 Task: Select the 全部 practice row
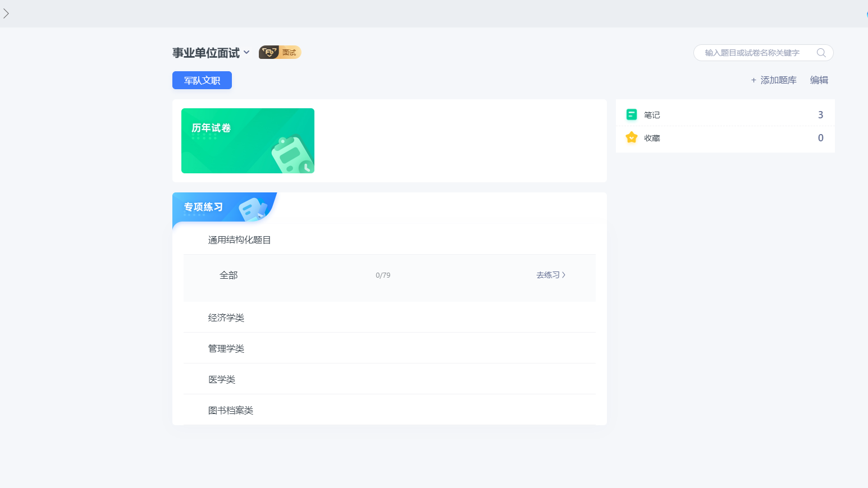pyautogui.click(x=229, y=275)
